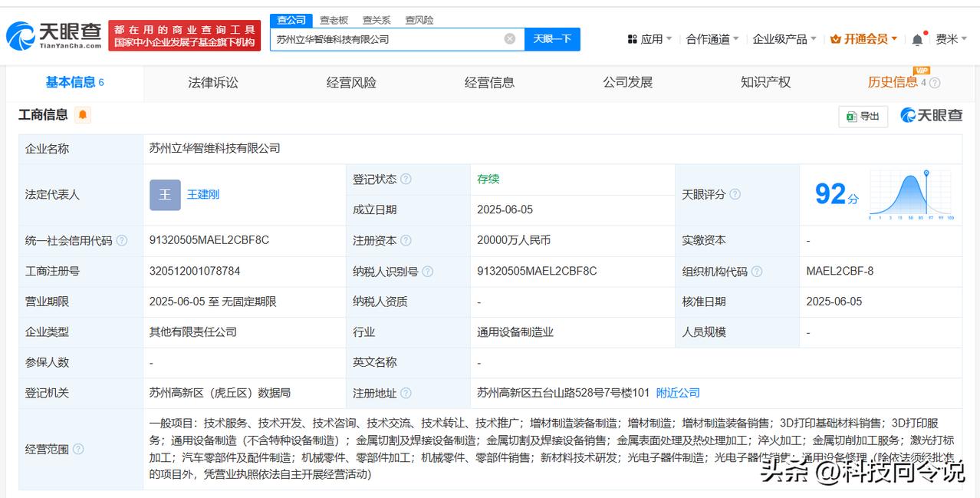Click the 导出 export button
This screenshot has width=980, height=498.
coord(863,116)
